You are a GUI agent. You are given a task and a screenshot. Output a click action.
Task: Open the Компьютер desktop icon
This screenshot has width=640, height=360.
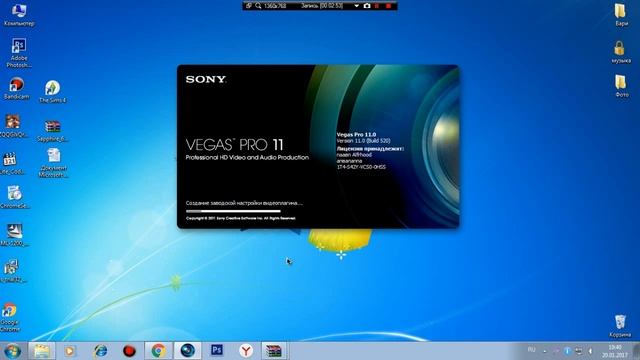18,15
